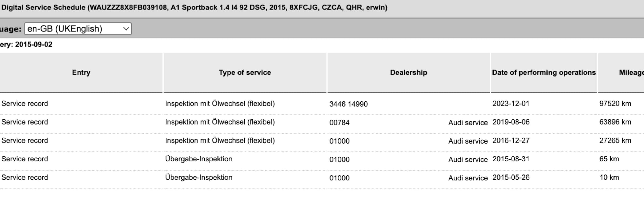The width and height of the screenshot is (644, 198).
Task: Click the Entry column header
Action: 81,73
